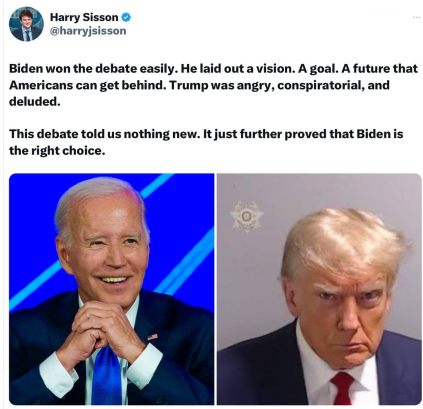Open the Harry Sisson display name link
This screenshot has height=409, width=423.
click(84, 17)
